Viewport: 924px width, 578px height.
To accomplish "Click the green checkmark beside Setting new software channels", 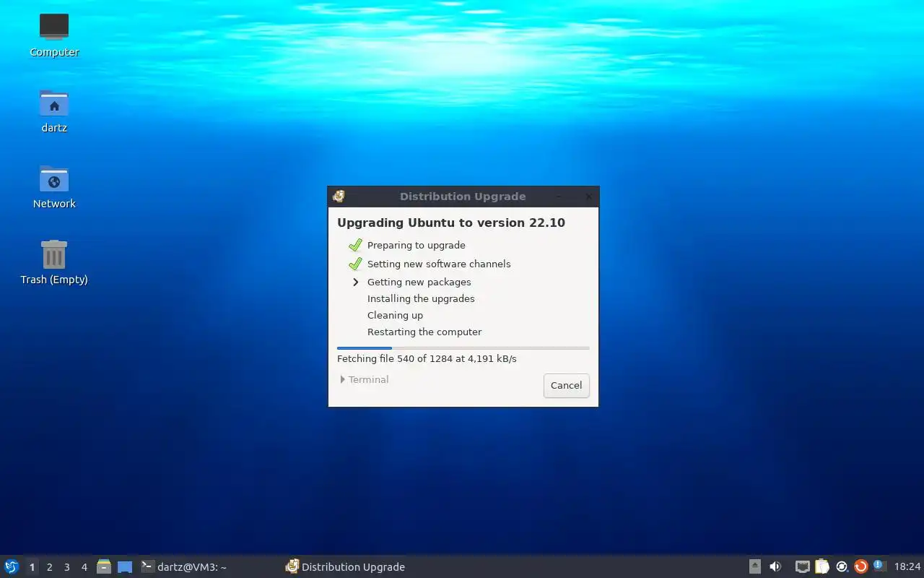I will coord(354,264).
